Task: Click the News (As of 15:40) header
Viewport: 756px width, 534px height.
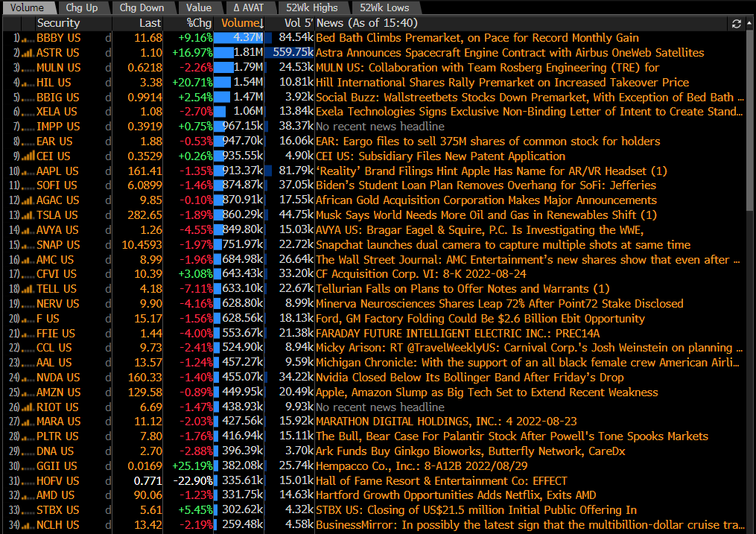Action: 367,23
